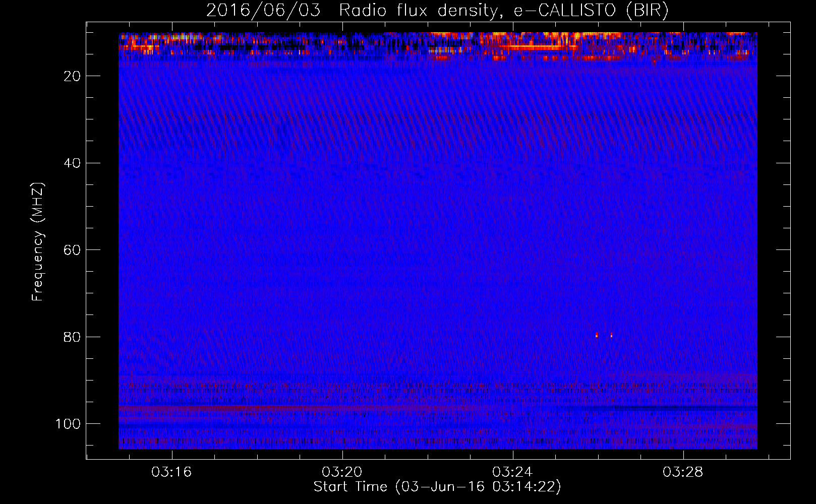Click the 40 frequency tick label
The width and height of the screenshot is (816, 504).
(72, 163)
